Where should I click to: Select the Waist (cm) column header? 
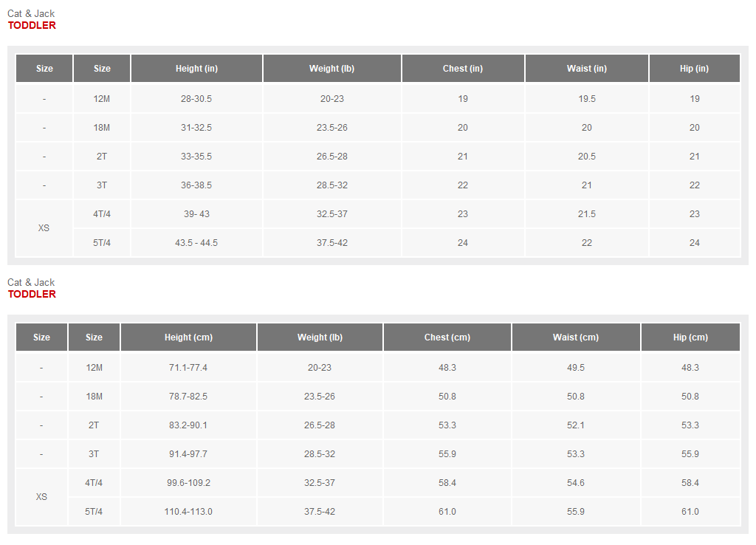coord(576,337)
